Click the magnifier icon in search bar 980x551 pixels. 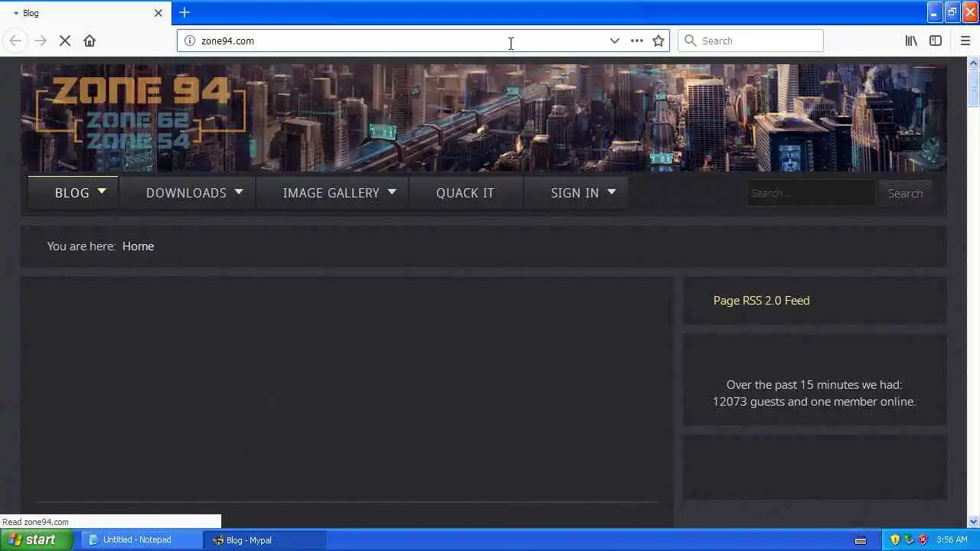(x=691, y=41)
